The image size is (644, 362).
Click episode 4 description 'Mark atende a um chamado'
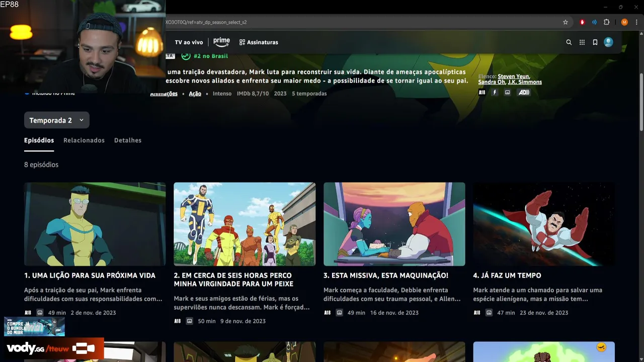coord(538,295)
